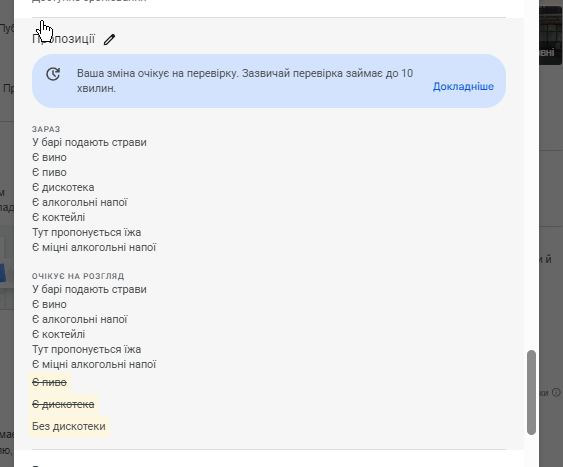Viewport: 563px width, 467px height.
Task: Click the pending review clock icon
Action: pos(53,74)
